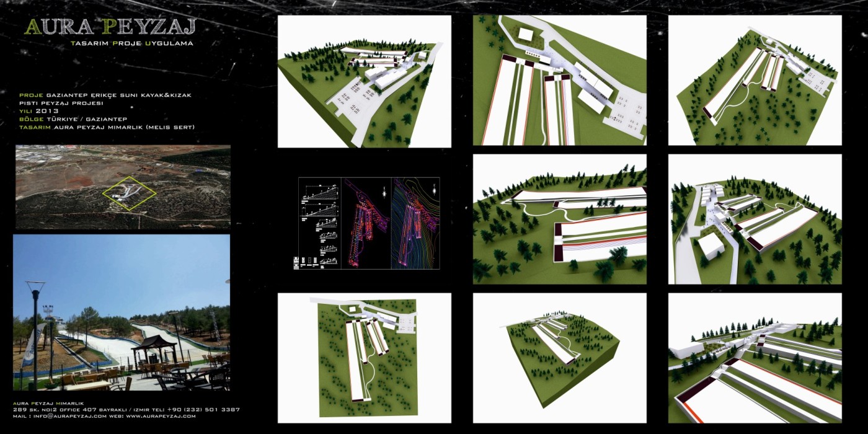Select the Yılı 2013 project year line
The height and width of the screenshot is (434, 868).
(38, 111)
